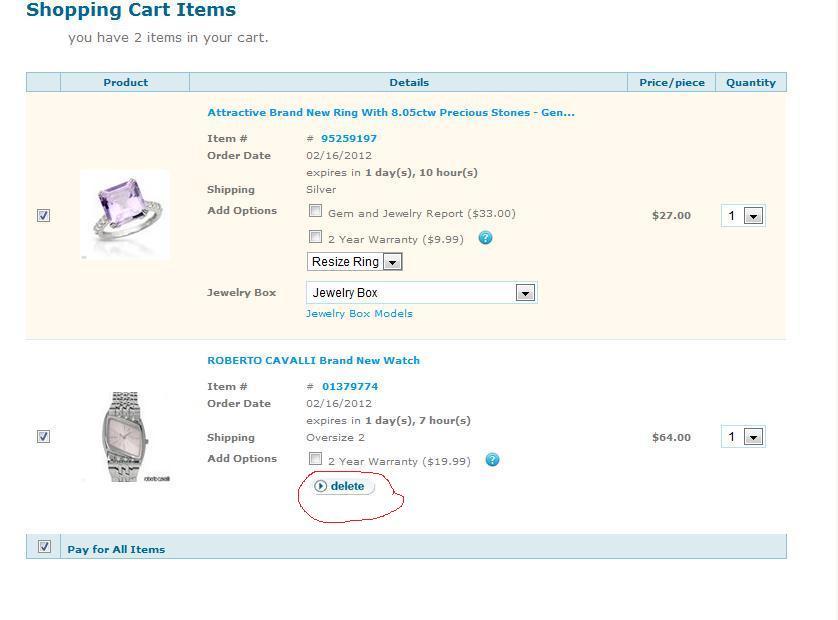This screenshot has width=838, height=620.
Task: Open the Attractive Brand New Ring product link
Action: click(391, 113)
